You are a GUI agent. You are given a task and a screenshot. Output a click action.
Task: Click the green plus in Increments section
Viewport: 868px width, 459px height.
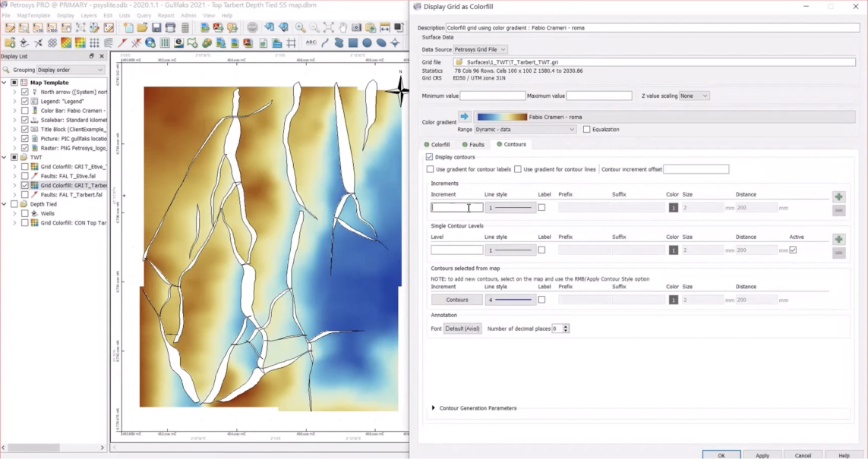point(838,197)
